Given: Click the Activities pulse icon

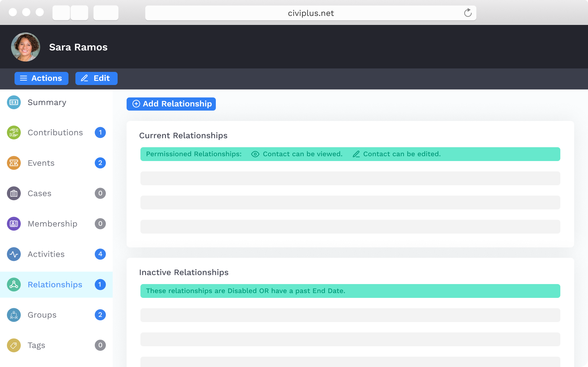Looking at the screenshot, I should coord(13,254).
